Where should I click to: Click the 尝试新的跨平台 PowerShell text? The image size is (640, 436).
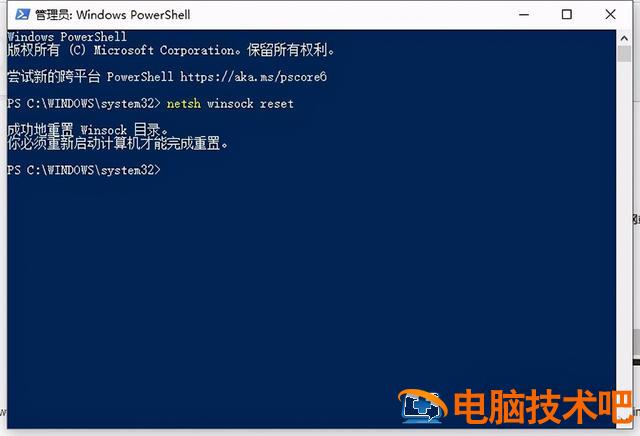tap(90, 77)
